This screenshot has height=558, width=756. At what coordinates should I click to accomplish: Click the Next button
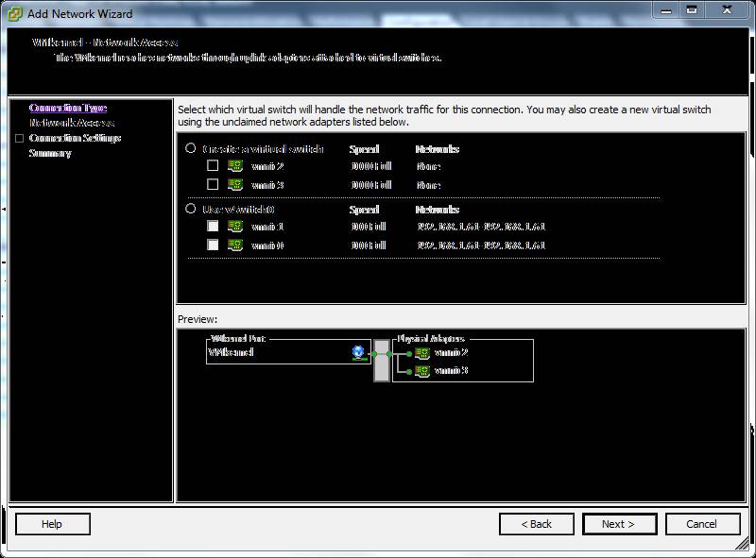619,524
